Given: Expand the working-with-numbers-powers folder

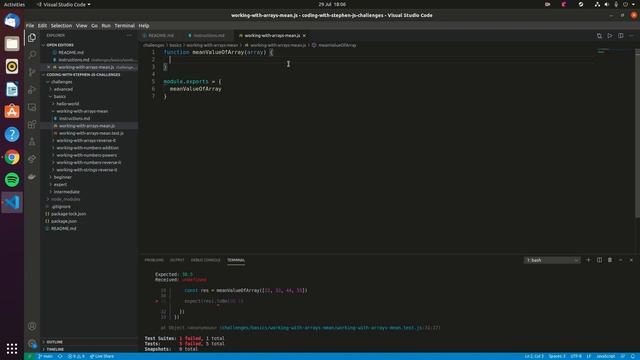Looking at the screenshot, I should [87, 156].
